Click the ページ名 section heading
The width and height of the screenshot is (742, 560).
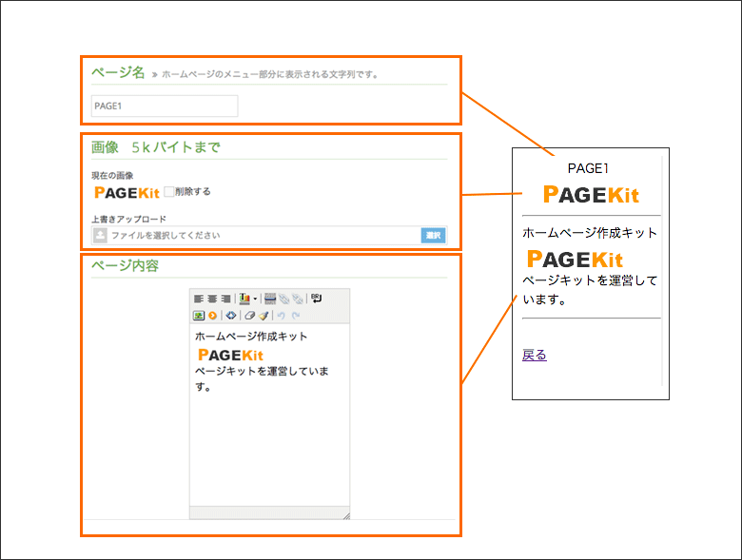tap(118, 72)
